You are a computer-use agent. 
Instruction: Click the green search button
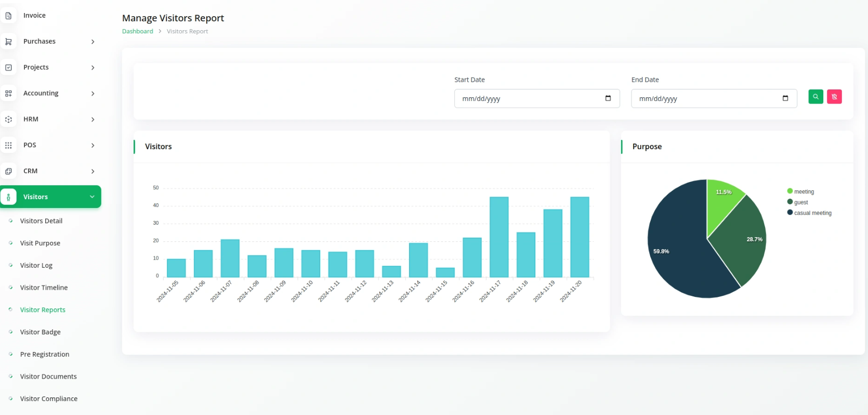[x=816, y=97]
